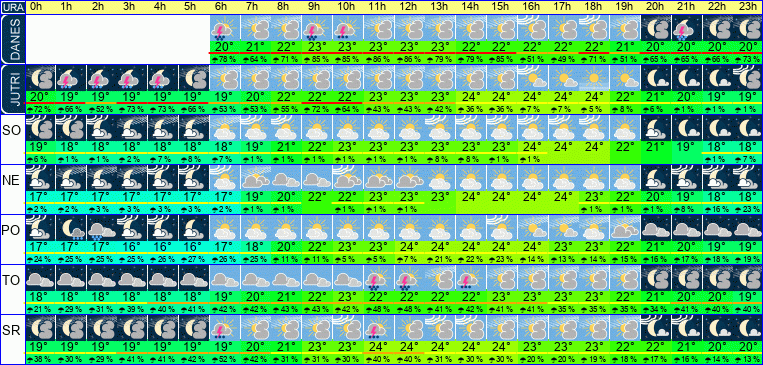Click the JUTRI 1h night thunderstorm icon
Viewport: 763px width, 365px height.
(71, 78)
